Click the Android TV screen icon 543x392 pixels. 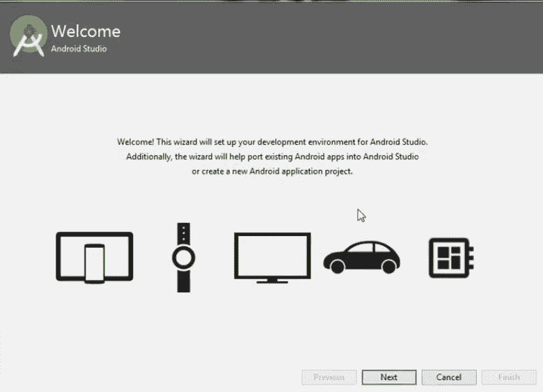272,258
